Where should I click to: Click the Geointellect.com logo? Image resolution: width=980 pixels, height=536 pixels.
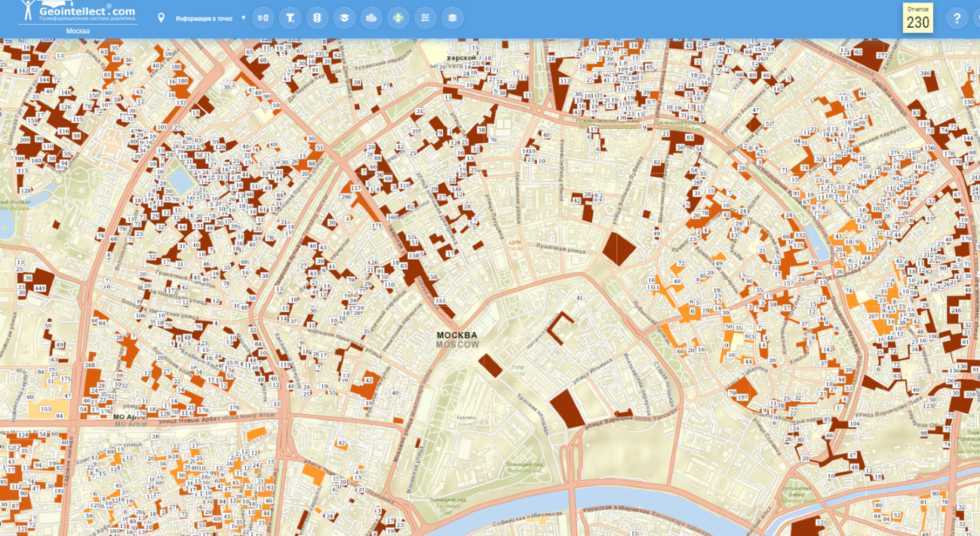[78, 13]
